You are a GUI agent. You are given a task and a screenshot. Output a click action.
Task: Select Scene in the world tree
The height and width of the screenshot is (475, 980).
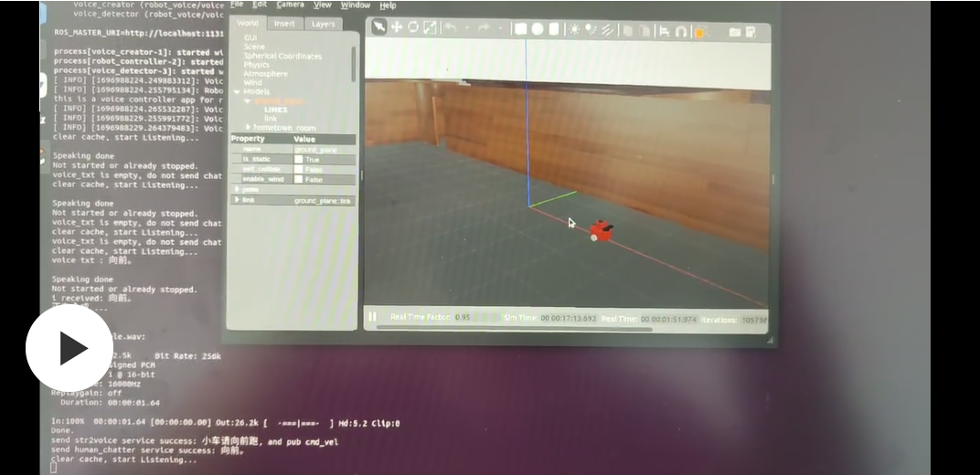(254, 47)
